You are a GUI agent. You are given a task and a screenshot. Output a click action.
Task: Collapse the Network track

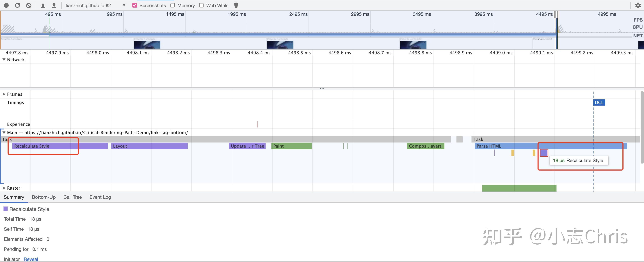coord(4,59)
